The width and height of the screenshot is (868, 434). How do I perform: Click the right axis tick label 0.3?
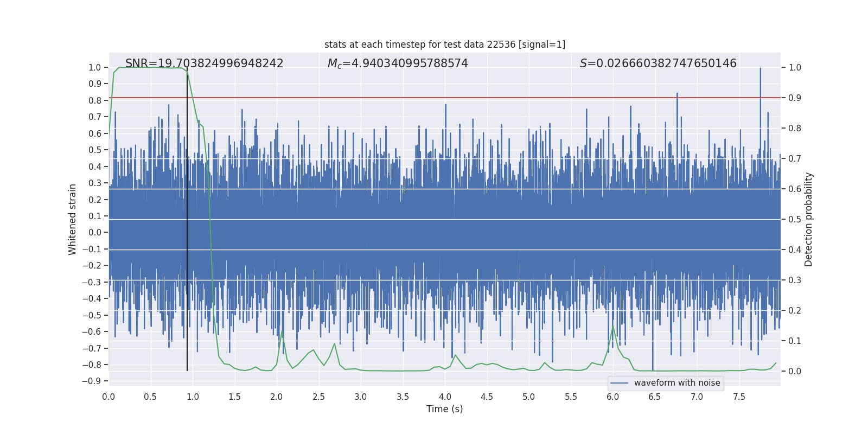click(795, 280)
